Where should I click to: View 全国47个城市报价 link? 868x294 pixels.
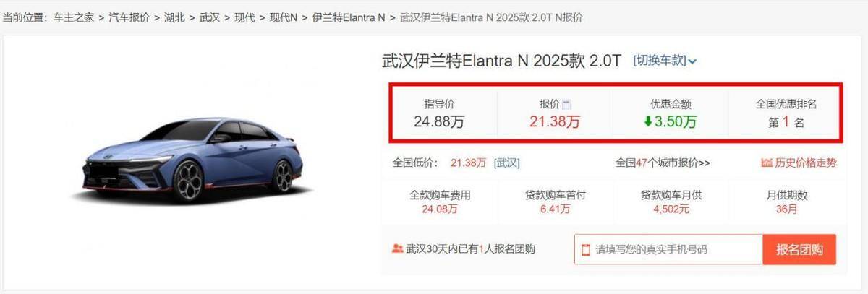pyautogui.click(x=663, y=163)
